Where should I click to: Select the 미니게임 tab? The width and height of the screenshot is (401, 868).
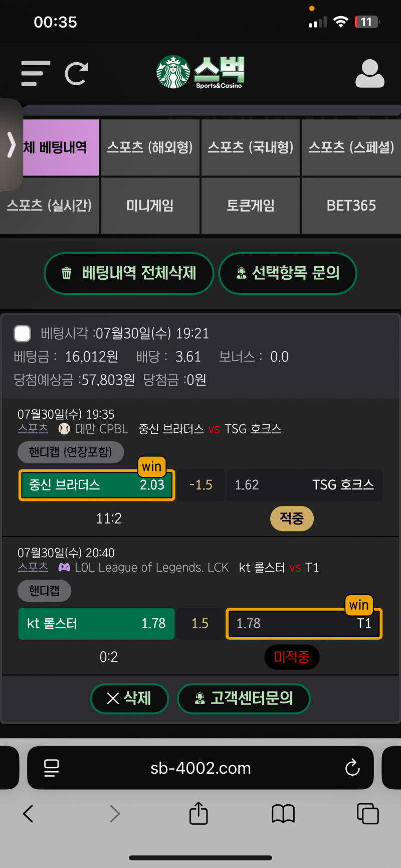150,206
